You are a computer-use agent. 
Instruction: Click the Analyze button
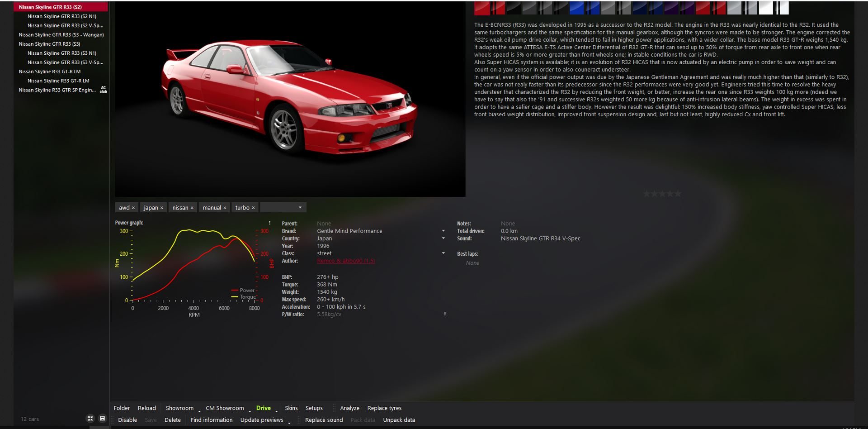(x=350, y=408)
